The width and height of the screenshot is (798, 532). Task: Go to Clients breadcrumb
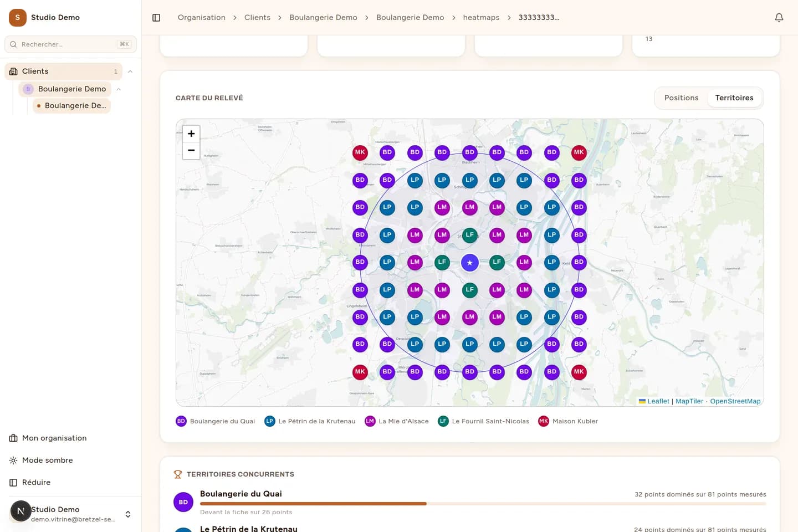coord(258,18)
